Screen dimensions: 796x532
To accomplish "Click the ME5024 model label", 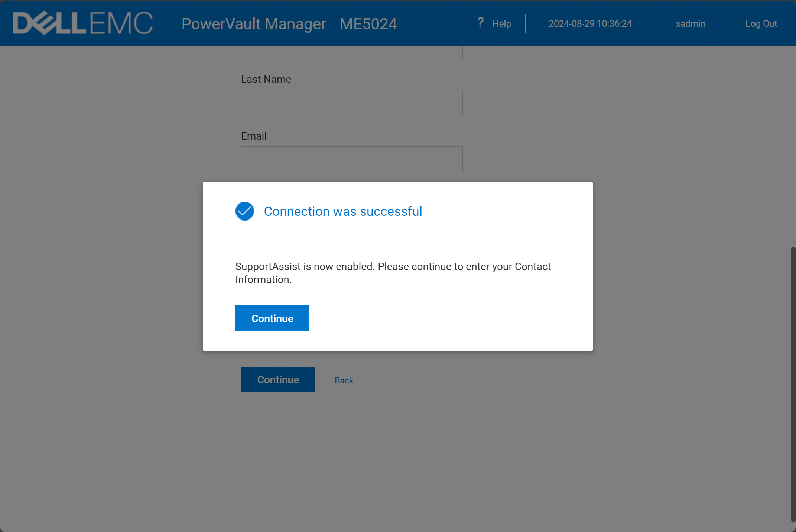I will pos(368,24).
